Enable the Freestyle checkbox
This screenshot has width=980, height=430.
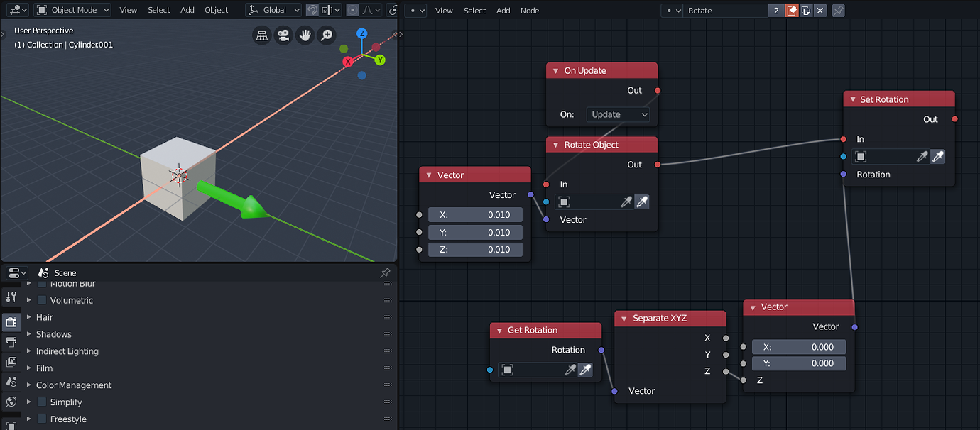coord(41,419)
